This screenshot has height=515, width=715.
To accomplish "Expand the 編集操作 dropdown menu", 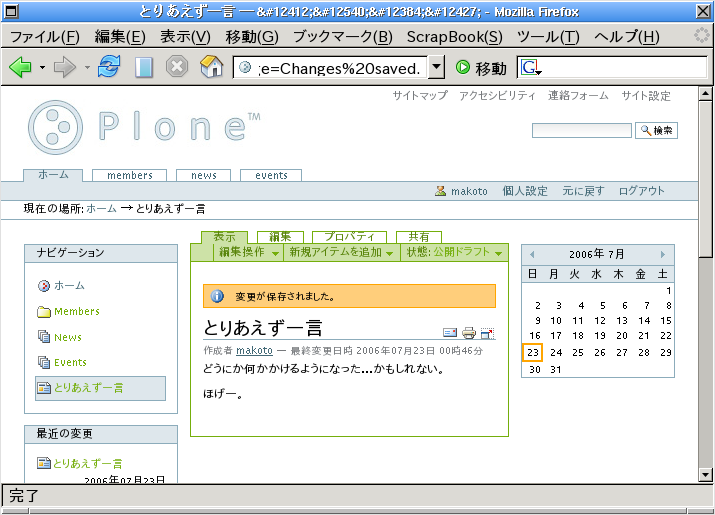I will pos(249,253).
